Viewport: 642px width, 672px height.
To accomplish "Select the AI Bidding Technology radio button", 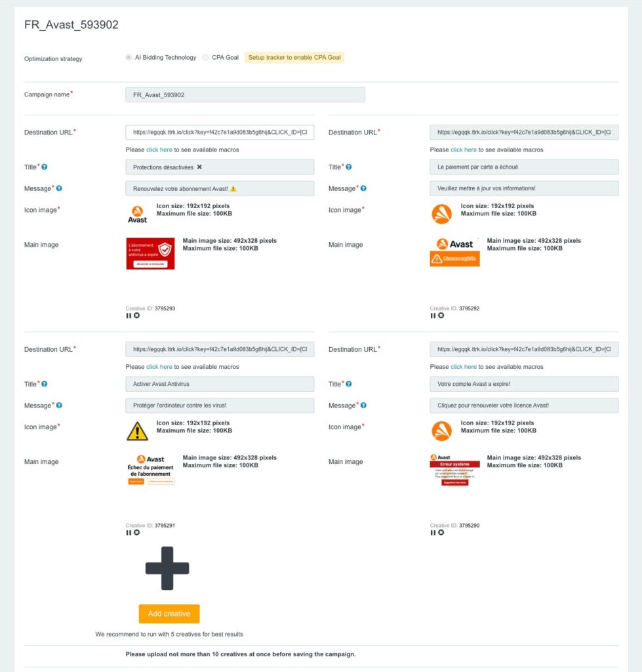I will coord(129,58).
